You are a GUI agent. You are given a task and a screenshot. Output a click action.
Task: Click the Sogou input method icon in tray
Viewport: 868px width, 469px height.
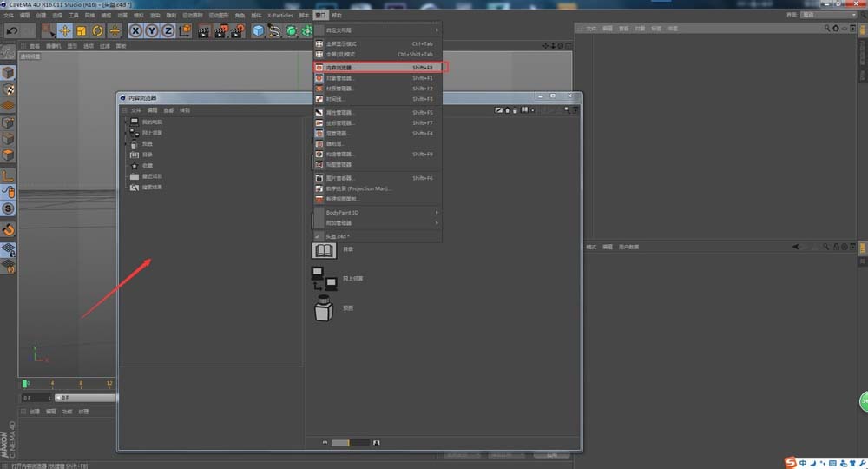click(x=790, y=463)
